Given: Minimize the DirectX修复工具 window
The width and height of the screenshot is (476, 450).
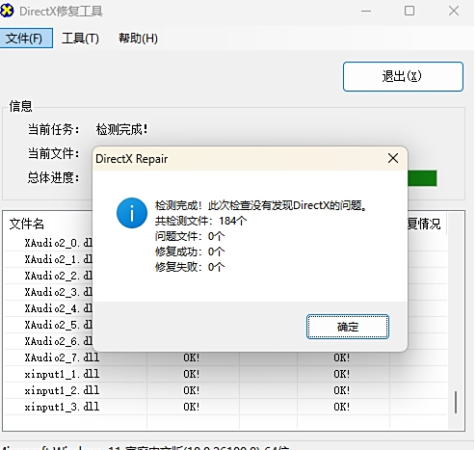Looking at the screenshot, I should click(366, 11).
